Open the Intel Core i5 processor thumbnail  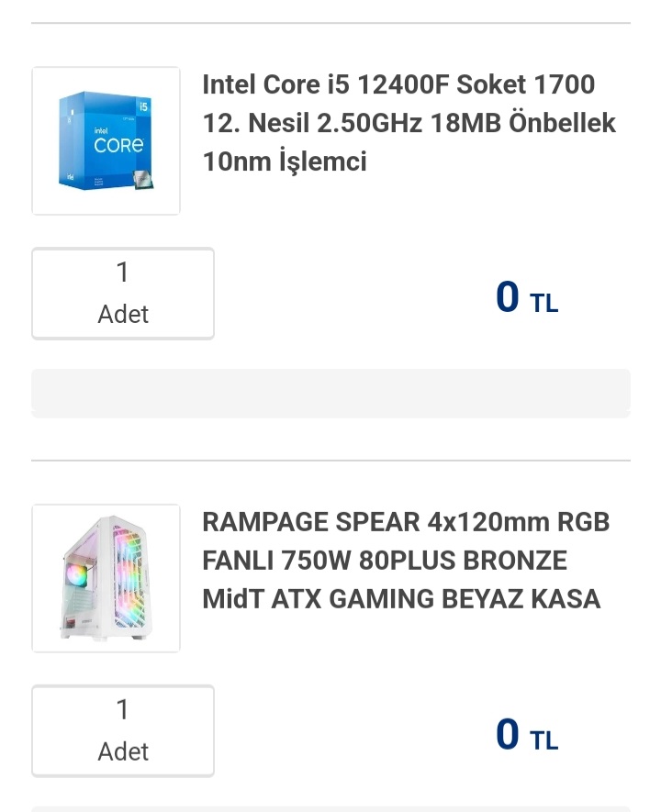click(x=106, y=140)
